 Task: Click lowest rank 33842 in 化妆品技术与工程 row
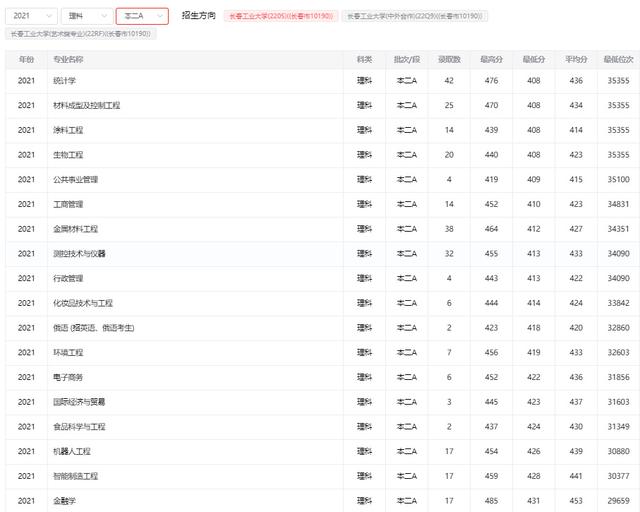tap(618, 303)
